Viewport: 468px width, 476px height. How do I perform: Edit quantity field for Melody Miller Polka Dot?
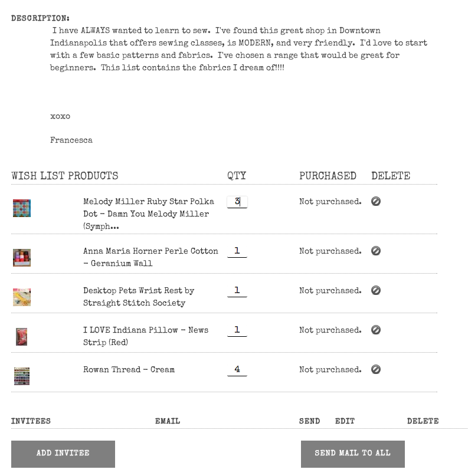pos(237,202)
